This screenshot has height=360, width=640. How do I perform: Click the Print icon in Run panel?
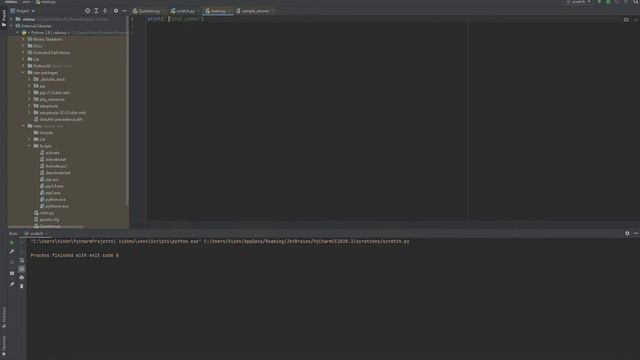[22, 278]
